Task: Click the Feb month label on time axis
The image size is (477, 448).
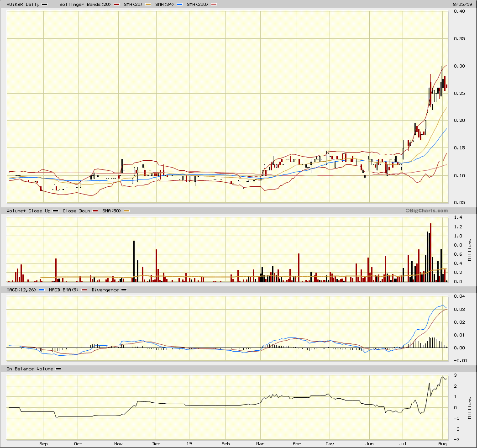Action: tap(226, 444)
